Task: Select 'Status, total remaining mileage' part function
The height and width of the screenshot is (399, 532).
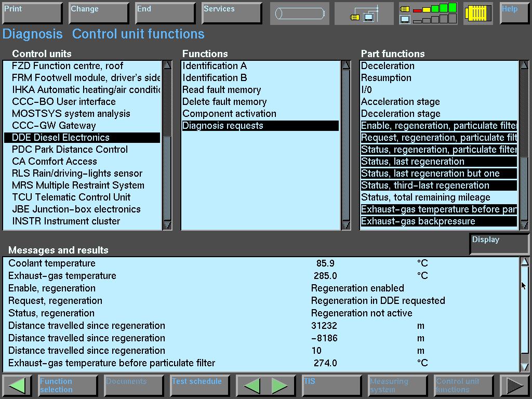Action: [438, 197]
